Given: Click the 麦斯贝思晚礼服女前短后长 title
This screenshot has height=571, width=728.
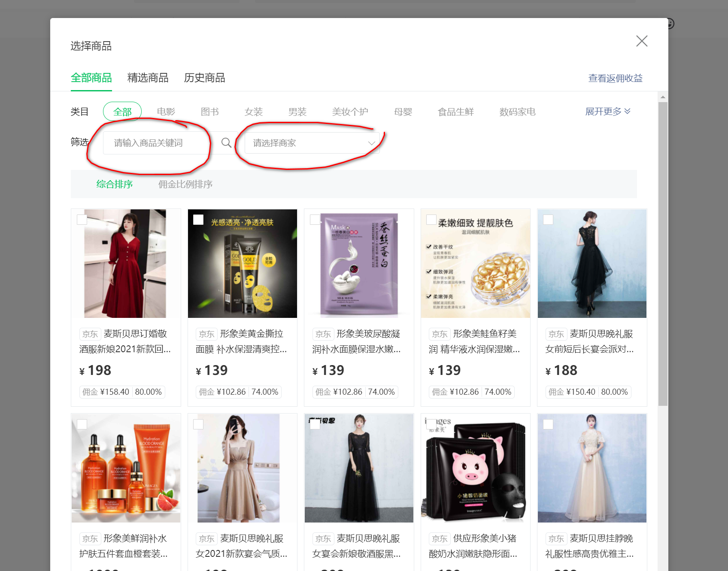Looking at the screenshot, I should click(590, 341).
